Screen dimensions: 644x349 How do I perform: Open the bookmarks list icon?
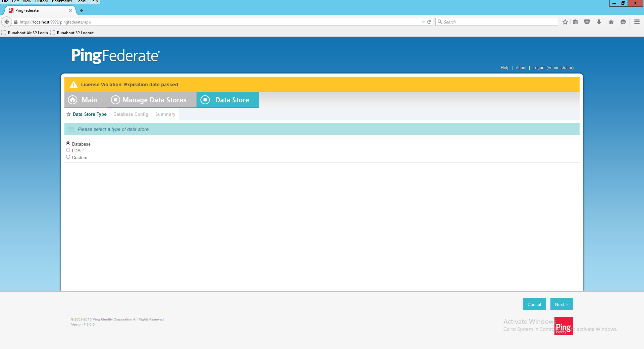pos(575,22)
